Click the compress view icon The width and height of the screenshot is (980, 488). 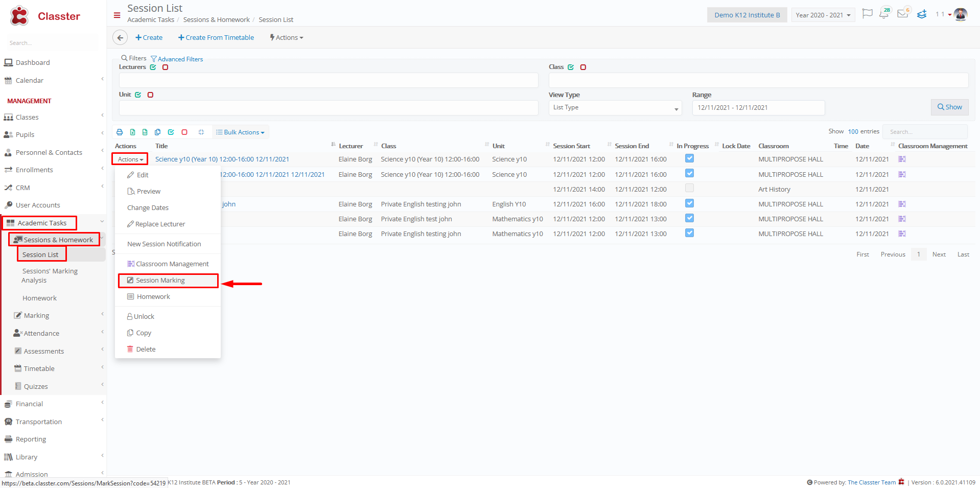[x=201, y=132]
